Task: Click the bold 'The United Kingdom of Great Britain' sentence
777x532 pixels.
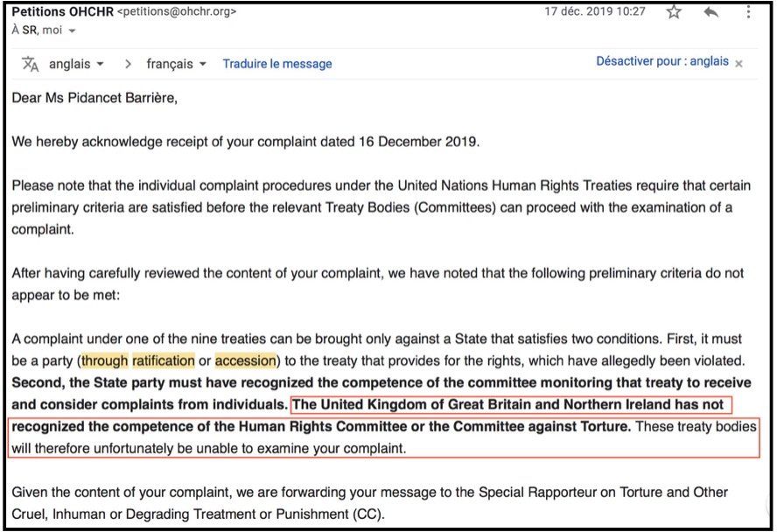Action: click(x=511, y=405)
